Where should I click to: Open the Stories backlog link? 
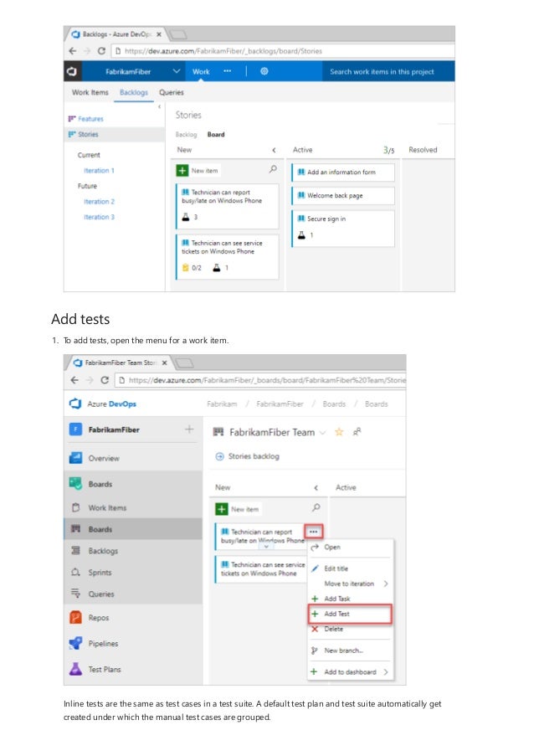point(247,456)
